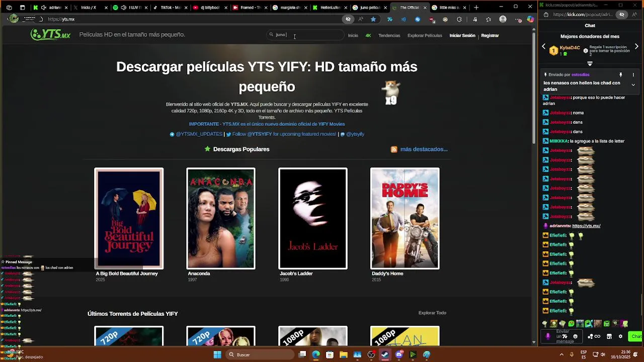Open pinned message options (three dots)
Image resolution: width=644 pixels, height=362 pixels.
pyautogui.click(x=633, y=75)
